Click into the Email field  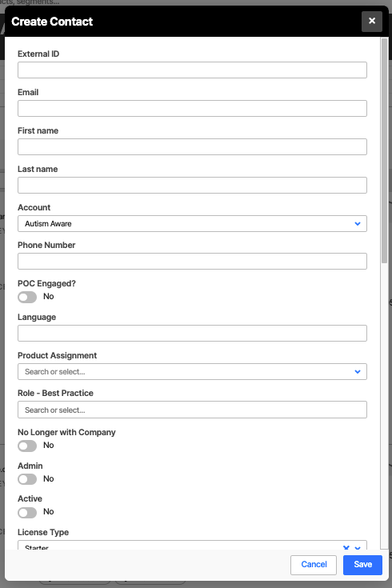tap(192, 108)
